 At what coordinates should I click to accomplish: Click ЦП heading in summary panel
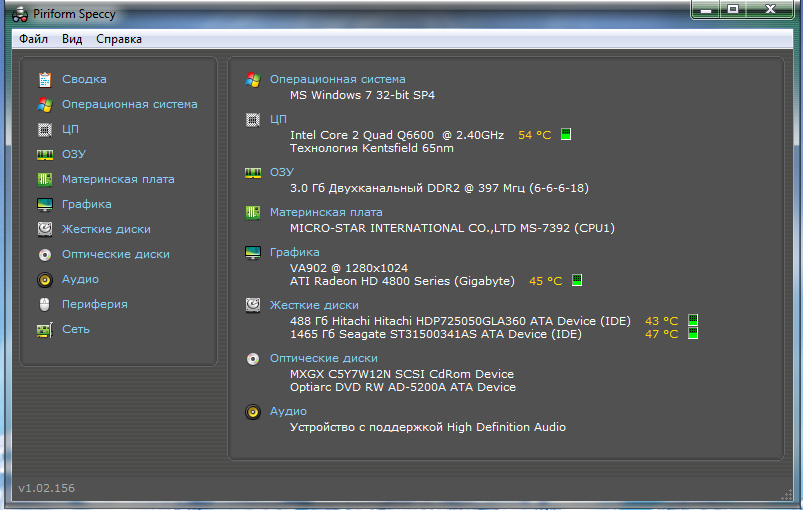point(279,119)
